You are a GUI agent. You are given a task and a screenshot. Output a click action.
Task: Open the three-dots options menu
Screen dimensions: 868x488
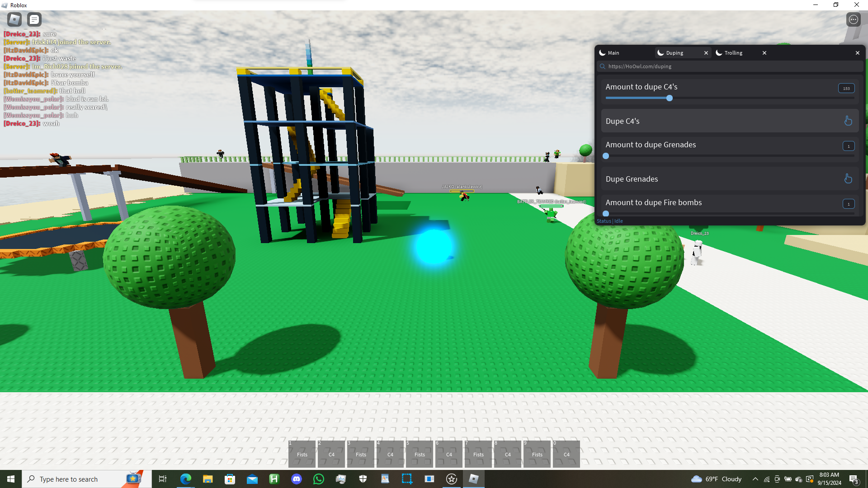pyautogui.click(x=853, y=19)
